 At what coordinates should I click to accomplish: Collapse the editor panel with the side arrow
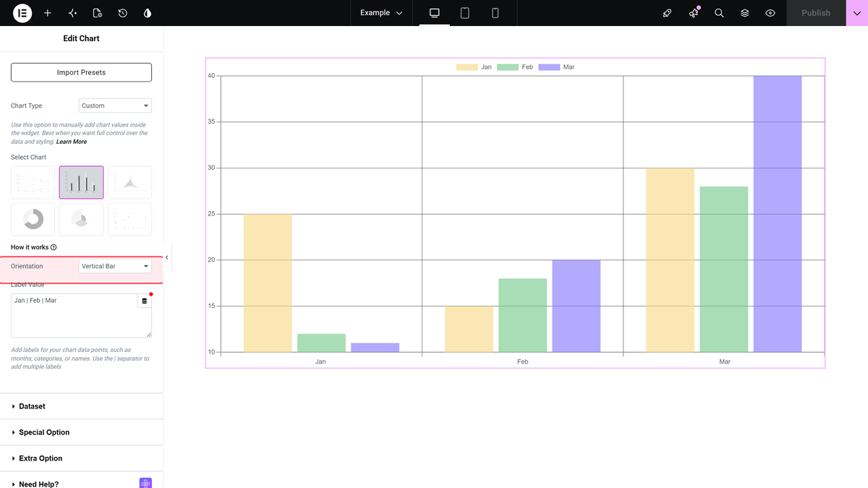(167, 257)
